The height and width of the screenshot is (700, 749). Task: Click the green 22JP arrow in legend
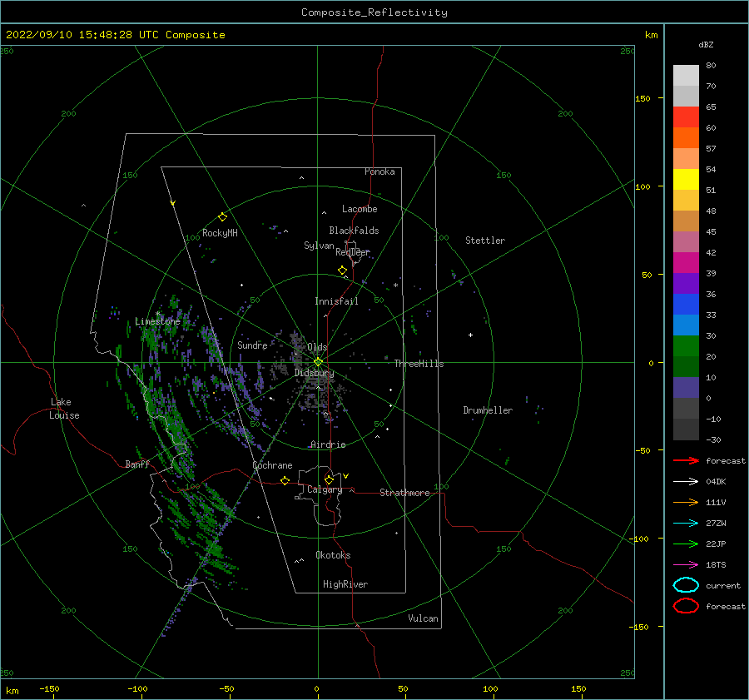[686, 544]
